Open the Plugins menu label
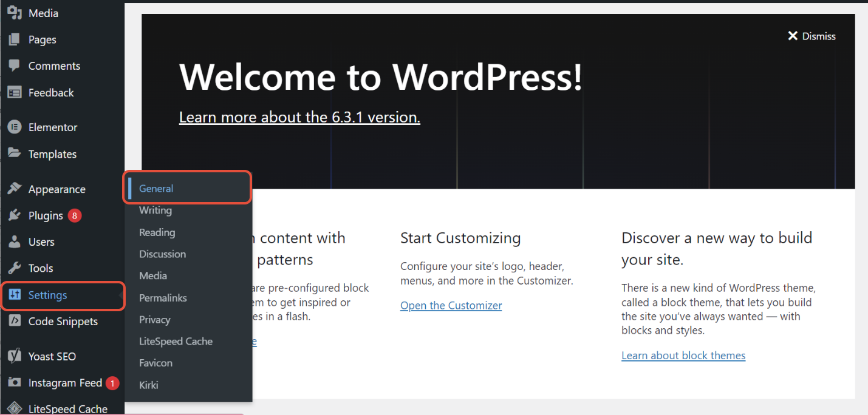This screenshot has height=415, width=868. click(x=46, y=215)
